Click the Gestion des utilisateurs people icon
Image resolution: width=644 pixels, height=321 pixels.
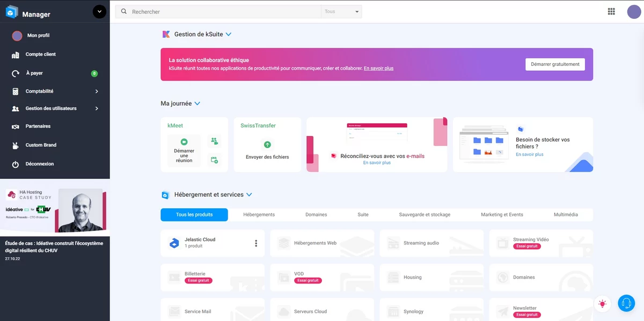[16, 109]
